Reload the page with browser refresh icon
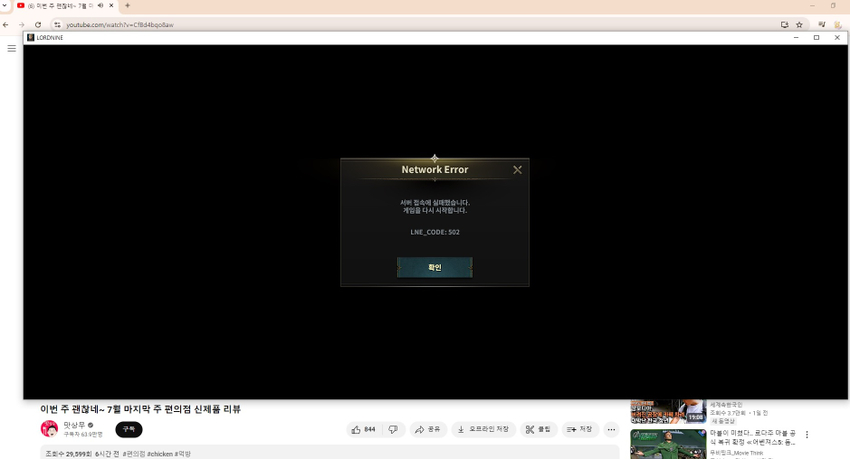 38,25
